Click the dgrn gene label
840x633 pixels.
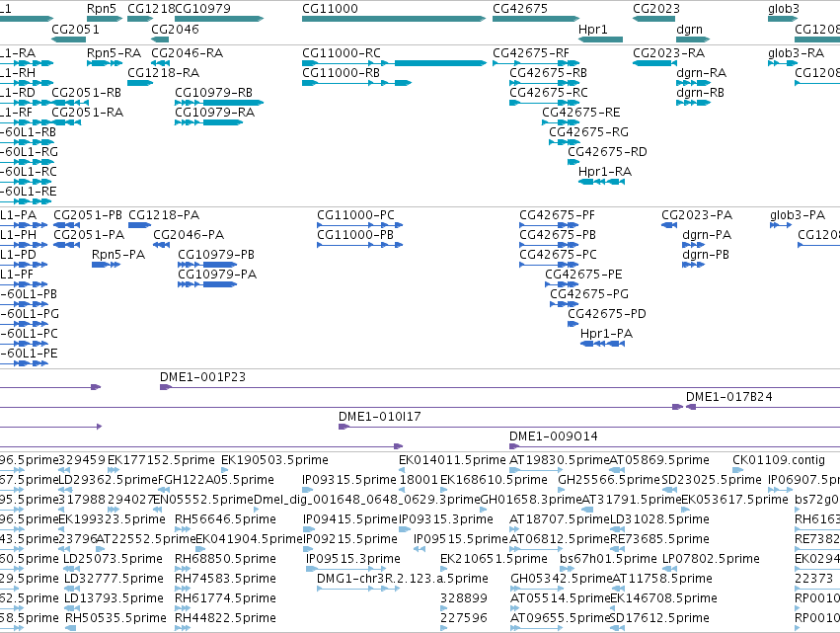tap(689, 29)
